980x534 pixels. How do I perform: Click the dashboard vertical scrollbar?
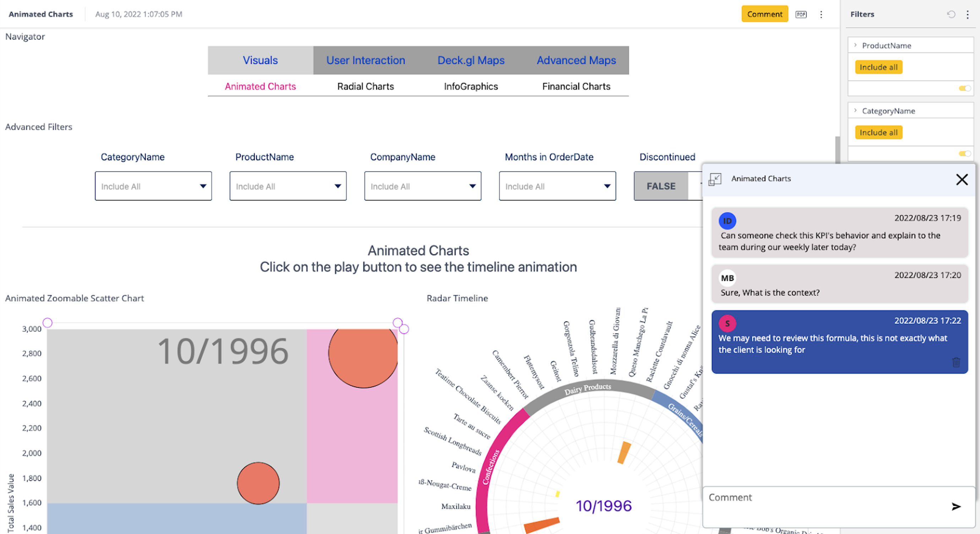(837, 150)
